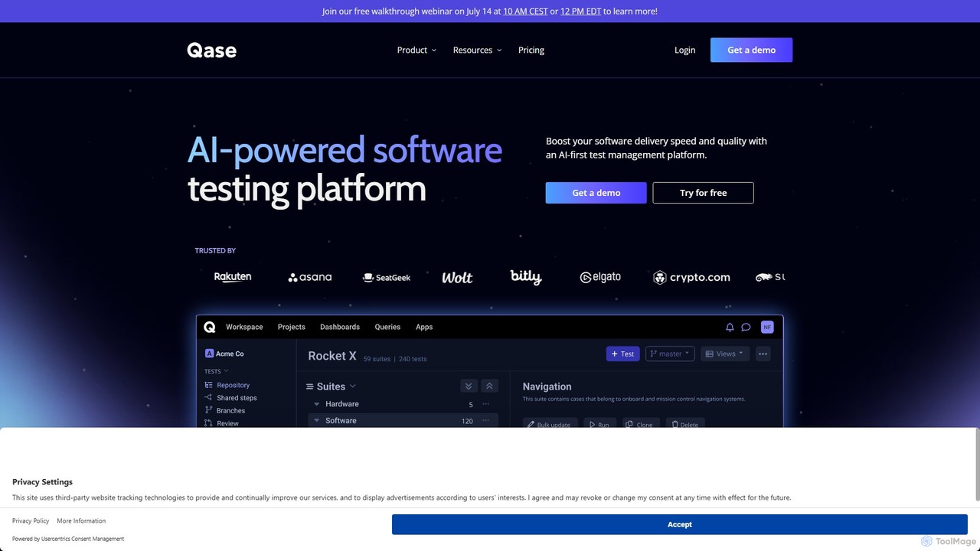The height and width of the screenshot is (551, 980).
Task: Click the Acme Co workspace name
Action: 230,354
